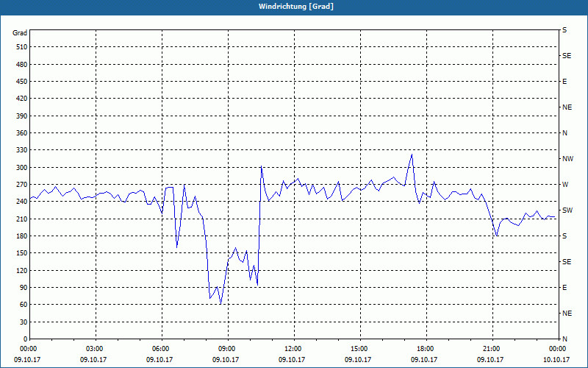Click compass label E beside the 90 gridline
The width and height of the screenshot is (588, 368).
pyautogui.click(x=564, y=288)
